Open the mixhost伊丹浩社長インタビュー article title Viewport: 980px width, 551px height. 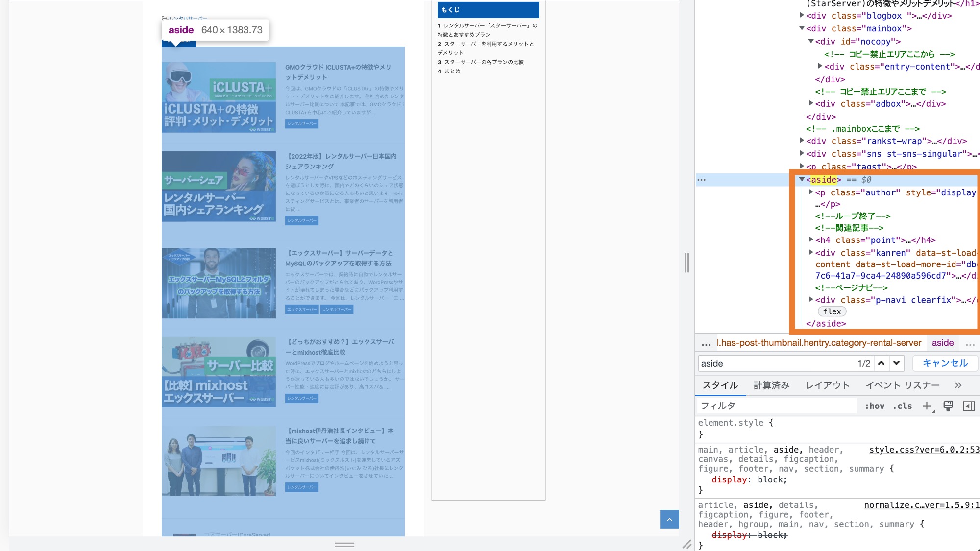340,436
